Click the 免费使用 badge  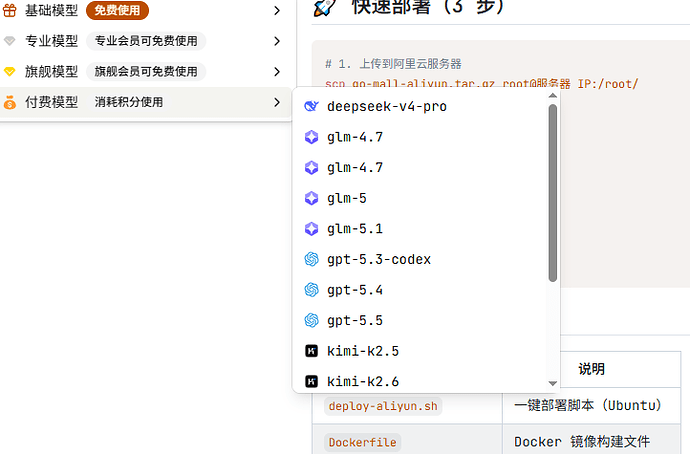click(x=117, y=10)
